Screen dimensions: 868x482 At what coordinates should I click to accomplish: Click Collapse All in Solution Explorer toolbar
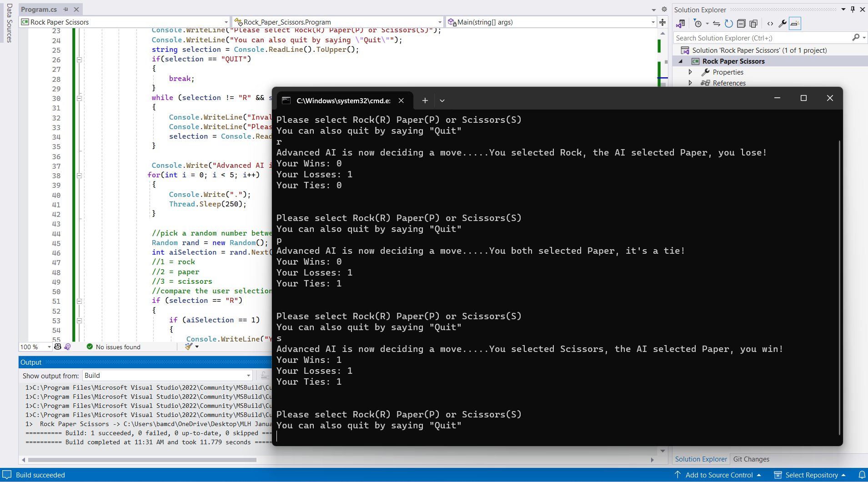coord(741,24)
